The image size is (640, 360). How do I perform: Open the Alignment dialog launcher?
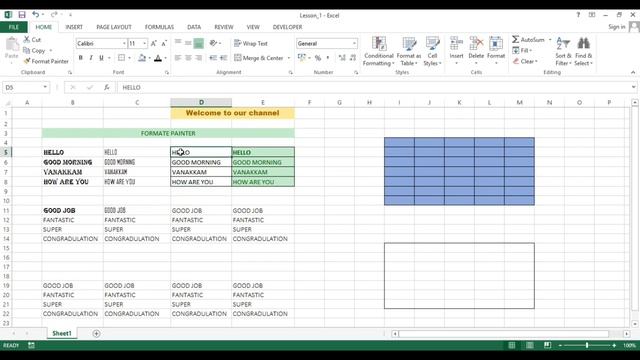point(291,73)
